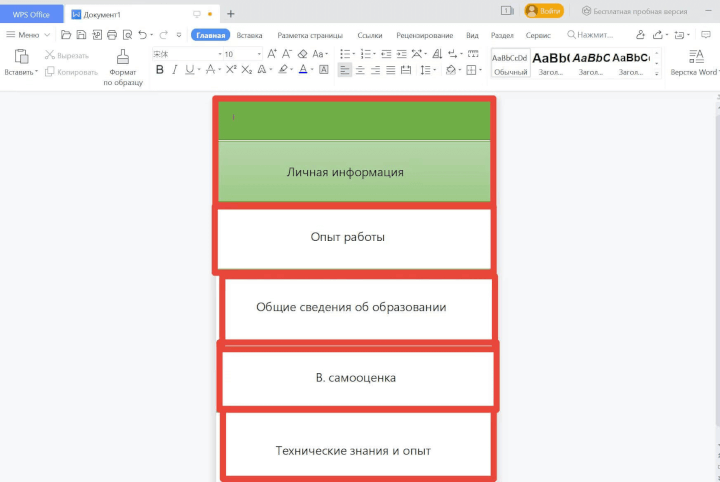Open the font name dropdown
Image resolution: width=720 pixels, height=482 pixels.
[219, 54]
